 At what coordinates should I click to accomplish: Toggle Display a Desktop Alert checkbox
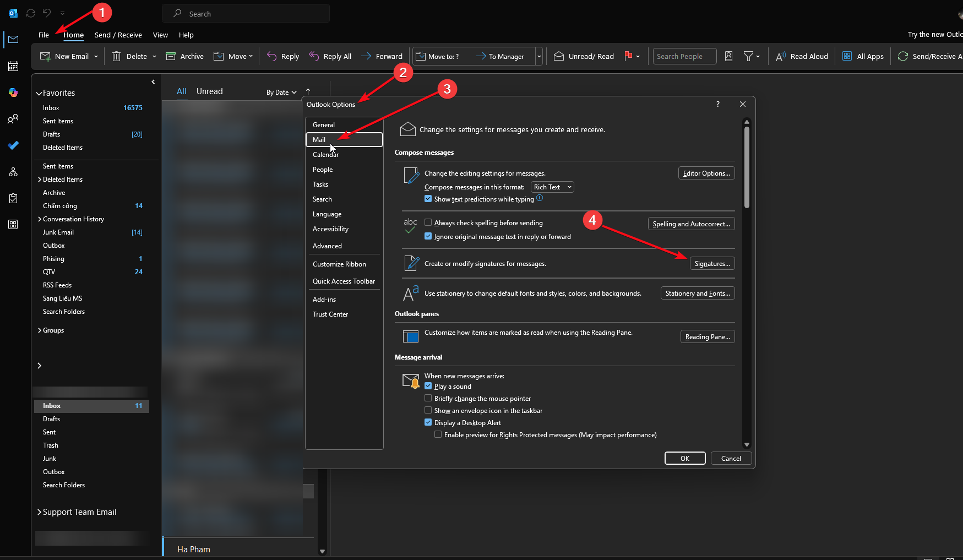pos(428,422)
